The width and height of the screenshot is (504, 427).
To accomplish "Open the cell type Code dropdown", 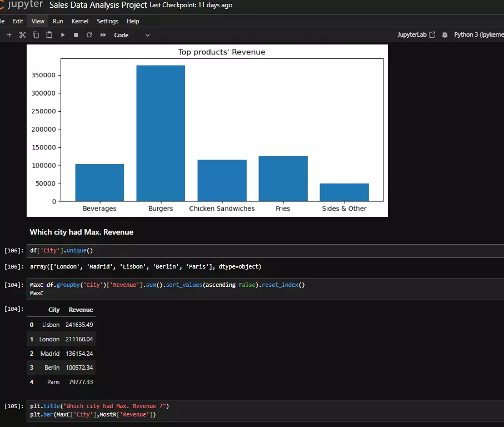I will 132,35.
